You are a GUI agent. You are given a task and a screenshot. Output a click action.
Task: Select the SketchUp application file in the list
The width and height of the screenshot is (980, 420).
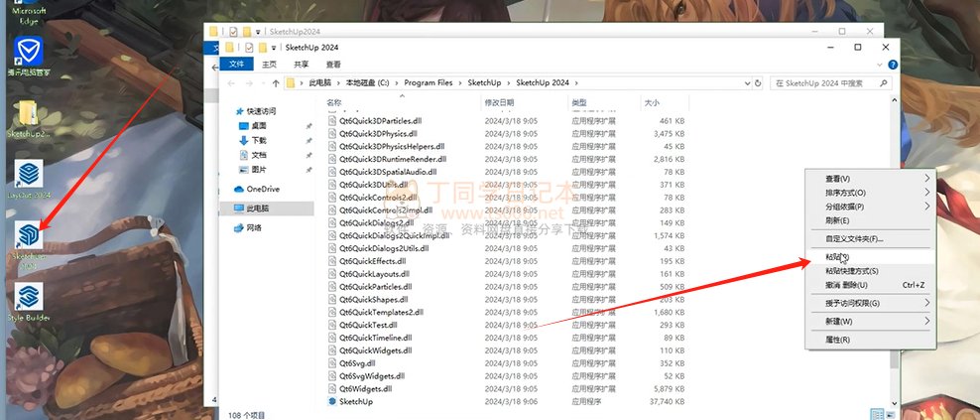click(355, 402)
